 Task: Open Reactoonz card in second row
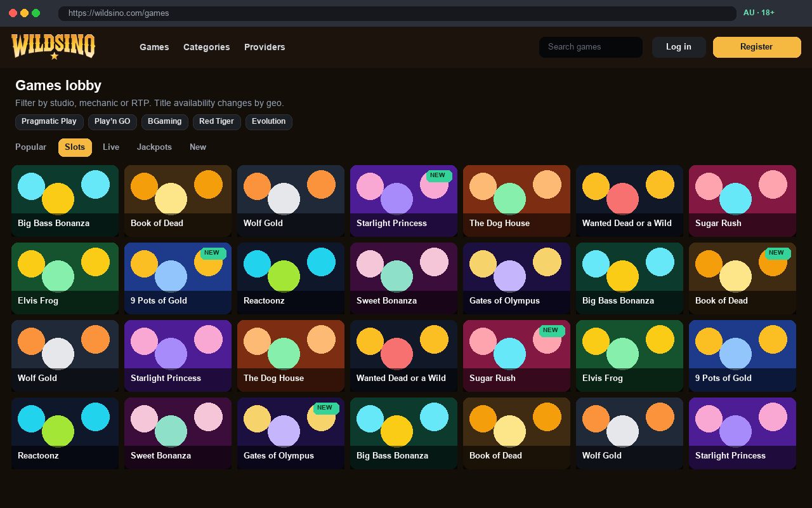tap(291, 278)
